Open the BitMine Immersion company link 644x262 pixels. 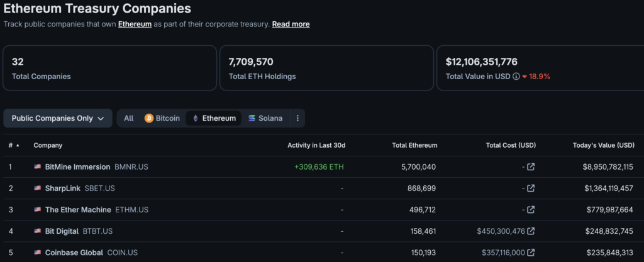77,167
